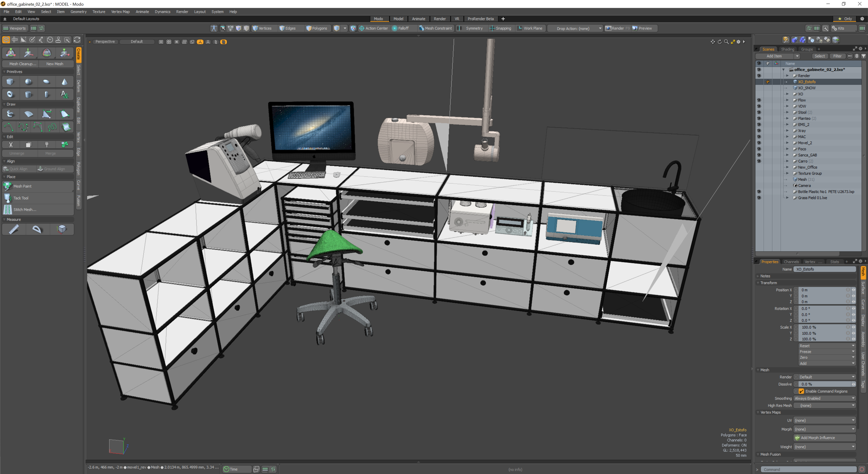This screenshot has width=868, height=474.
Task: Expand the MAC item in tree
Action: pos(787,137)
